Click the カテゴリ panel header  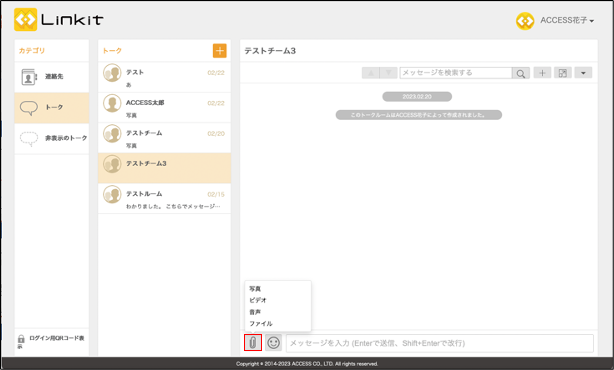click(32, 51)
